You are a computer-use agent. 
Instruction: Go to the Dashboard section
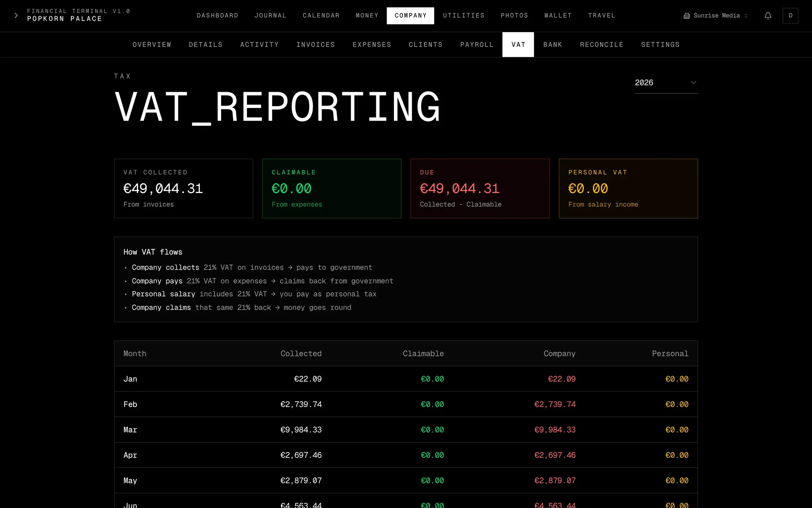point(218,16)
